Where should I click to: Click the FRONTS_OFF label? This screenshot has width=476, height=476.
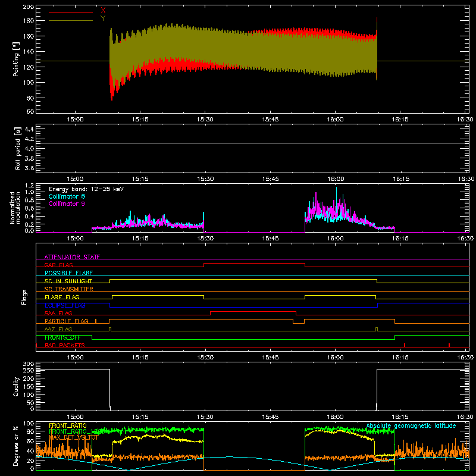click(x=62, y=337)
